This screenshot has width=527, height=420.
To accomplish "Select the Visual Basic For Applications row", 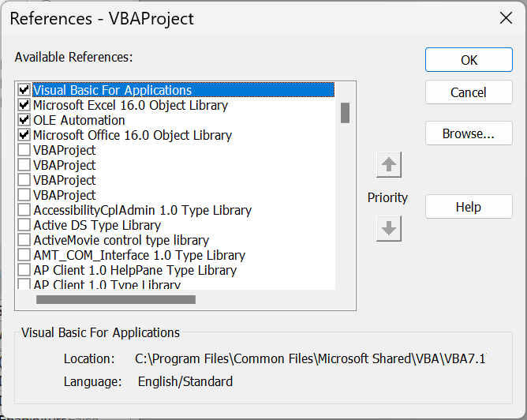I will click(x=184, y=90).
